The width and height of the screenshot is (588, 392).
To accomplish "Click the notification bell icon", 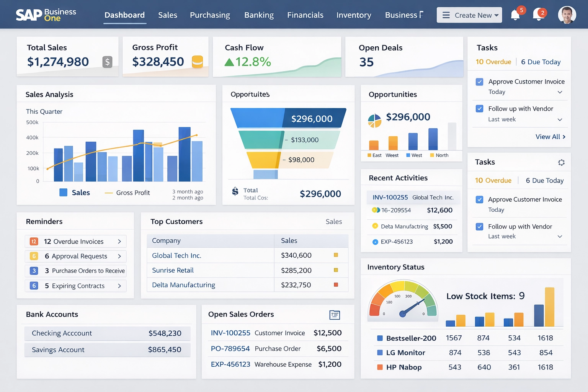I will (516, 15).
